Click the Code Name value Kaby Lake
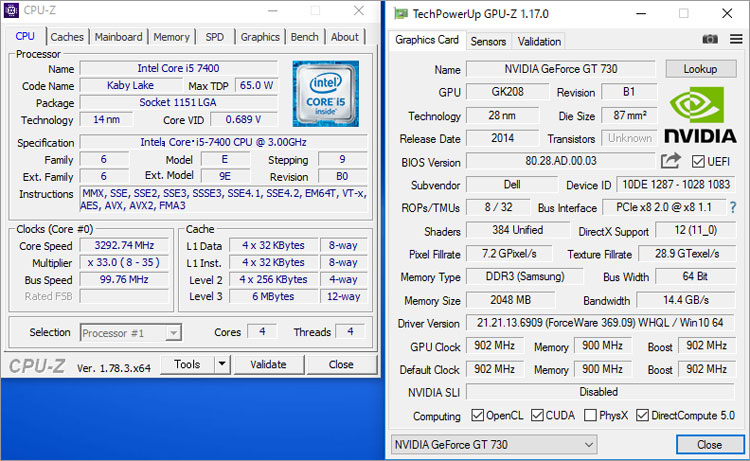750x461 pixels. pos(131,86)
